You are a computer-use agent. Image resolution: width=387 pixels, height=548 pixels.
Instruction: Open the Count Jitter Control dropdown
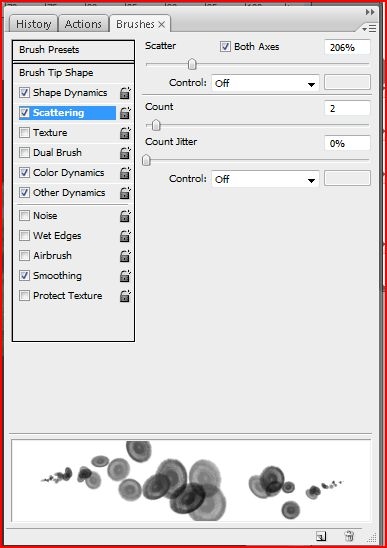pyautogui.click(x=265, y=179)
